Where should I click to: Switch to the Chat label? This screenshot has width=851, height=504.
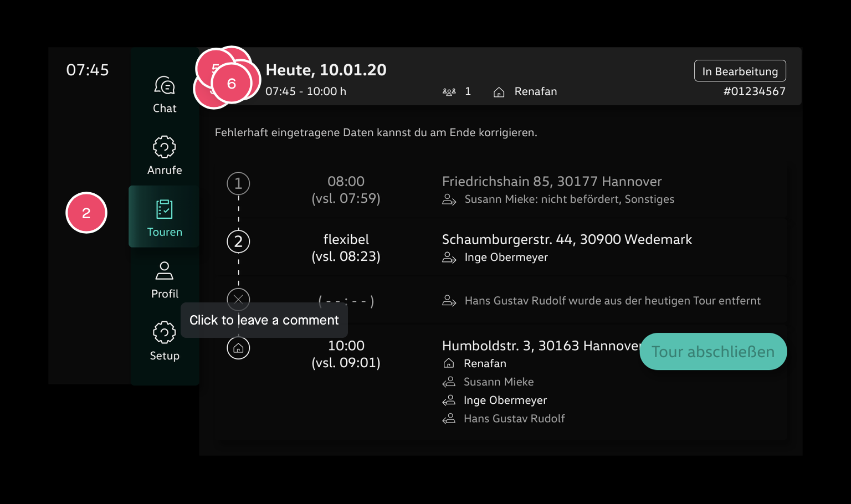(x=165, y=109)
